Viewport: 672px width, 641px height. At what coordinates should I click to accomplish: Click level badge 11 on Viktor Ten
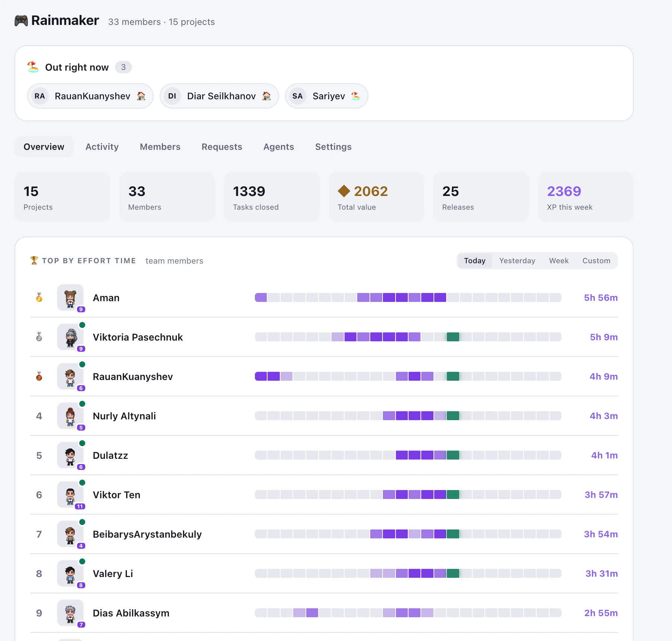coord(80,506)
